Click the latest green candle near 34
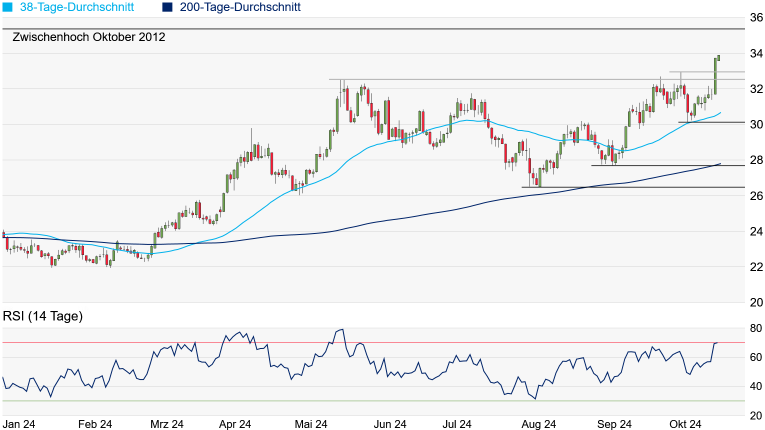765x430 pixels. (717, 70)
